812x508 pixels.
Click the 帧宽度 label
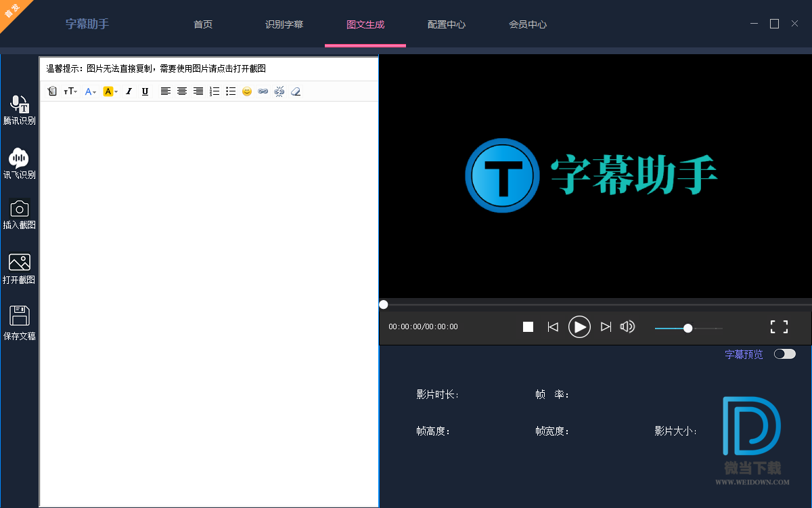[552, 431]
